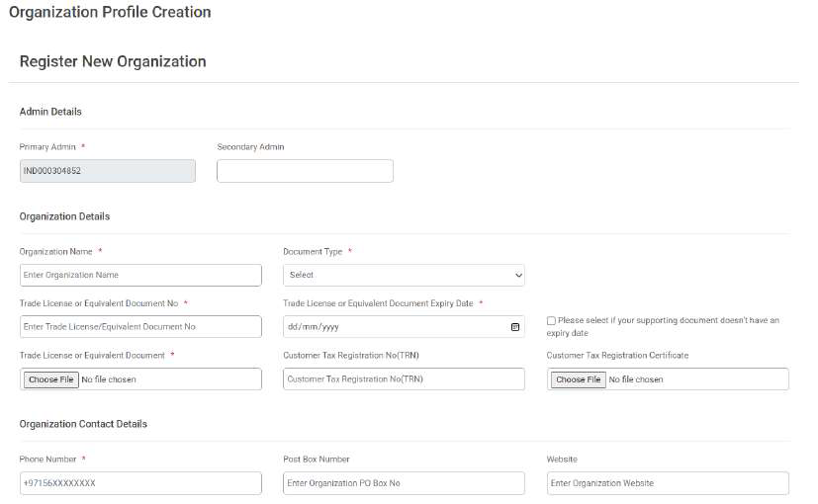Click the Trade License Document No field
The image size is (818, 504).
140,327
